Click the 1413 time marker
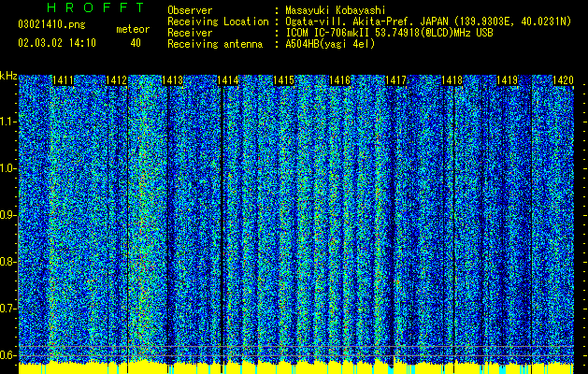Screen dimensions: 588x374 (173, 80)
